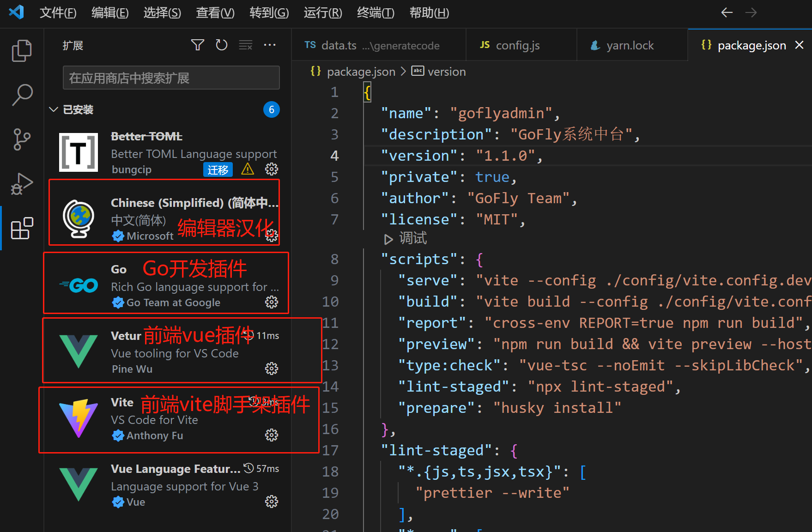Click the debug scripts code lens
The width and height of the screenshot is (812, 532).
coord(406,238)
